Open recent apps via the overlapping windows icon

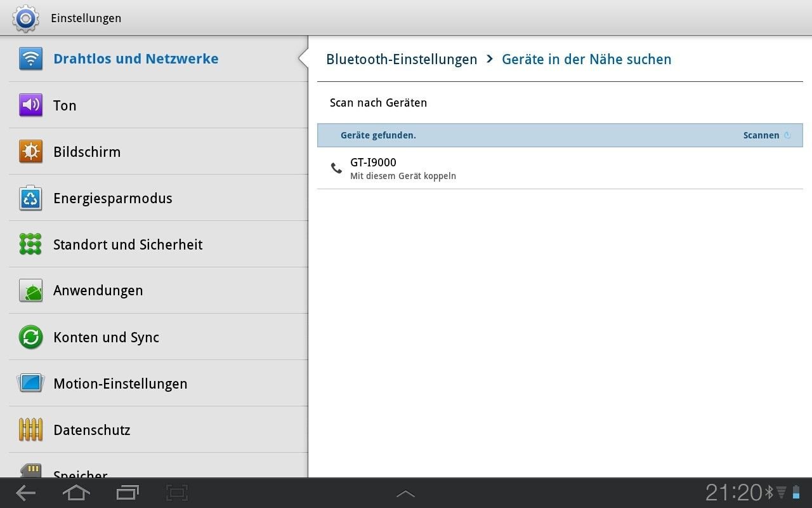click(128, 493)
